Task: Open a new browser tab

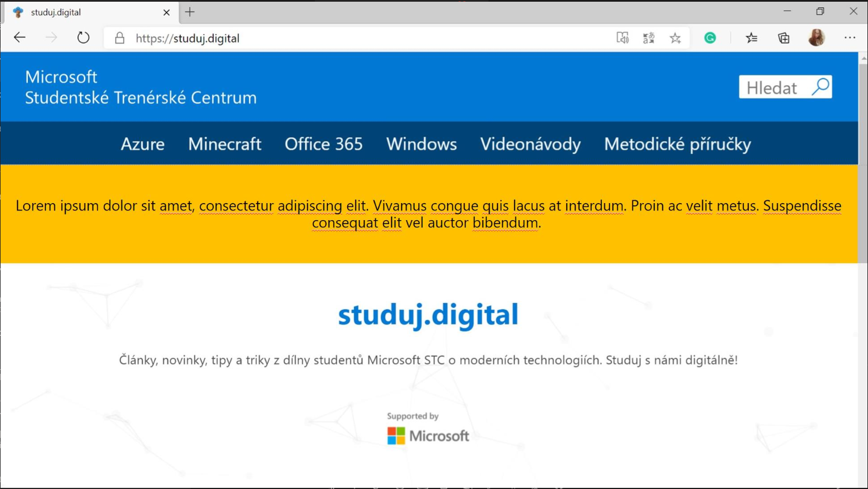Action: [x=189, y=11]
